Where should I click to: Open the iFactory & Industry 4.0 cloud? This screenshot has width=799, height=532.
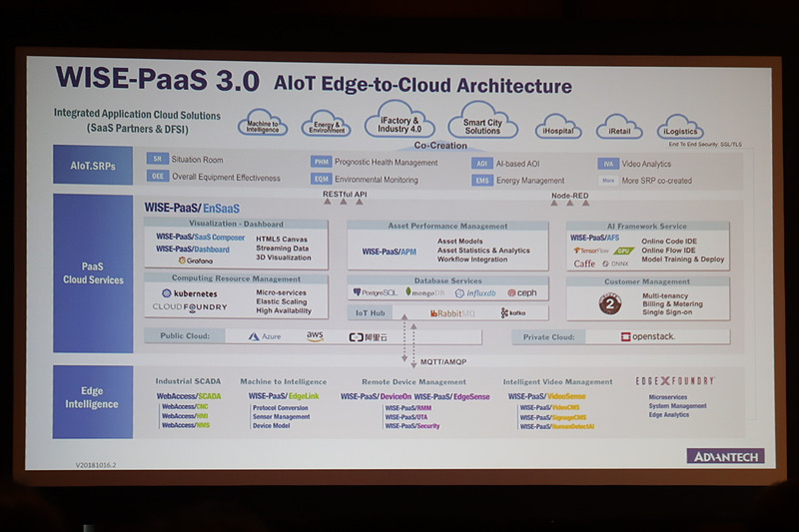[399, 120]
